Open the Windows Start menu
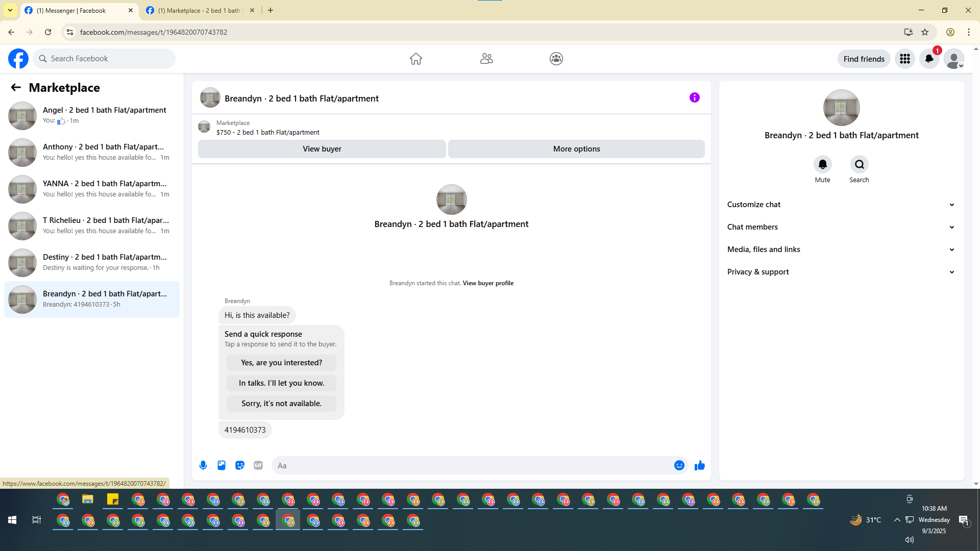 coord(12,520)
